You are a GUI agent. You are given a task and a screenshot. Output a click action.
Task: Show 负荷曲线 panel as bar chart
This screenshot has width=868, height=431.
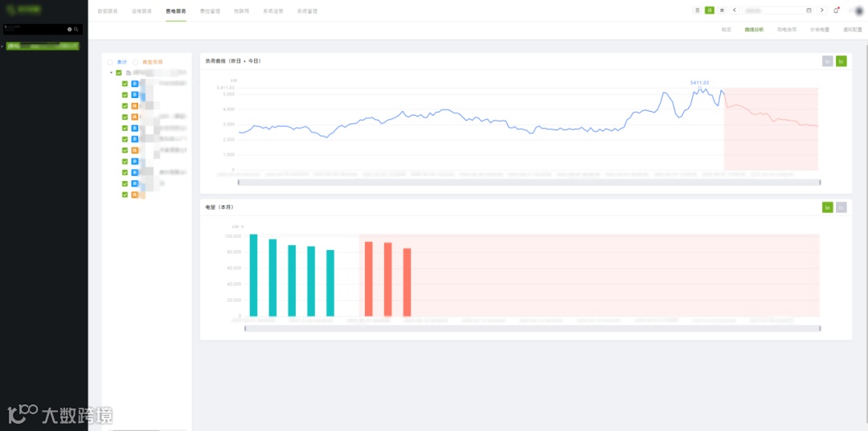(x=828, y=61)
